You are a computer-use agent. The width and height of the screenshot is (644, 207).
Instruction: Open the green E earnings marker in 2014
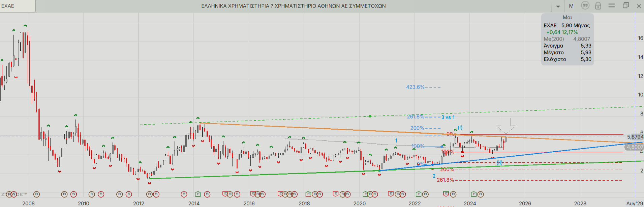198,194
